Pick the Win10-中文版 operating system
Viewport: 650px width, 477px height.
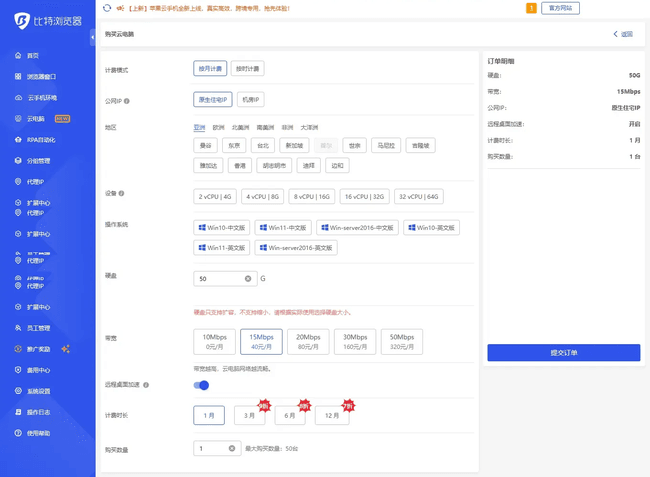tap(222, 228)
